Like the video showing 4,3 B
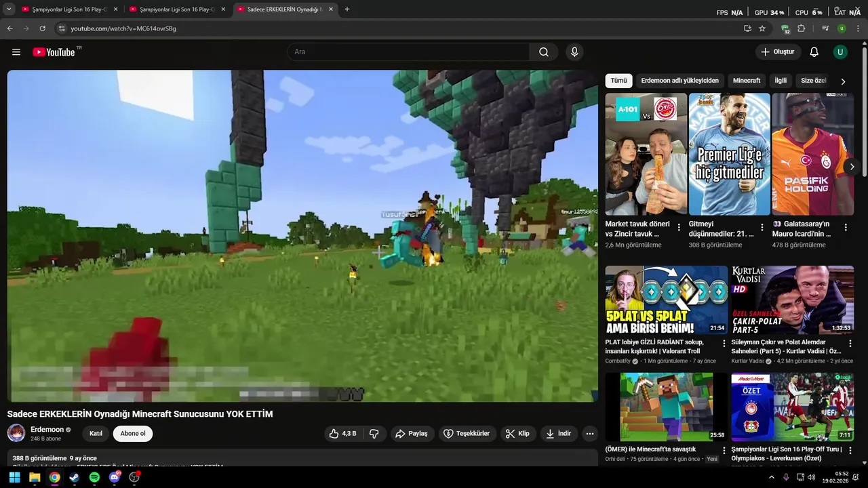 (x=343, y=434)
